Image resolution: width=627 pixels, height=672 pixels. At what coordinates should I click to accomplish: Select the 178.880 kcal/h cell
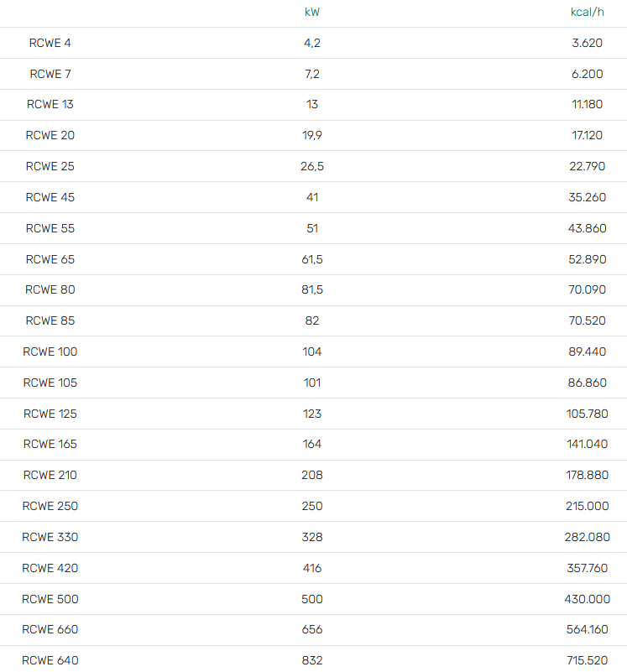[587, 476]
